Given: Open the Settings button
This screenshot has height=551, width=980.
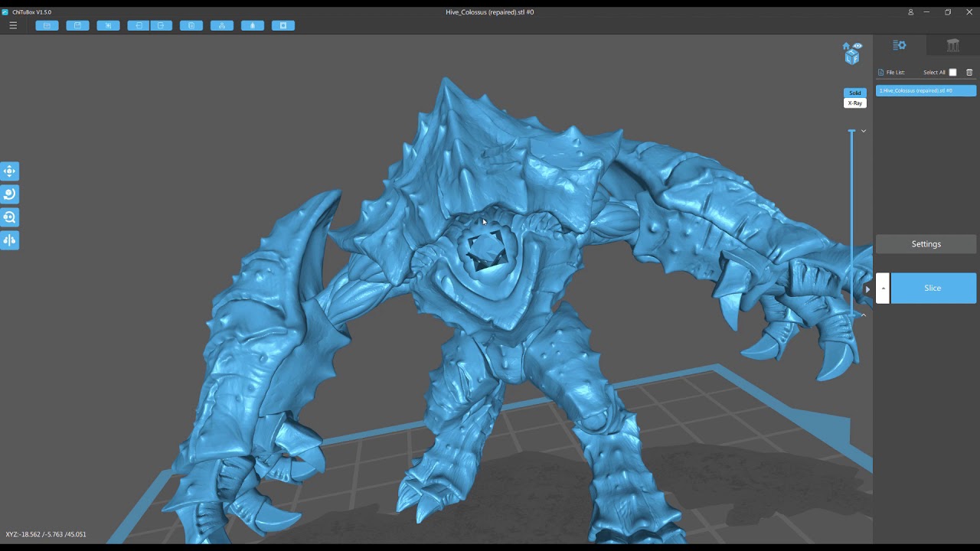Looking at the screenshot, I should coord(926,244).
